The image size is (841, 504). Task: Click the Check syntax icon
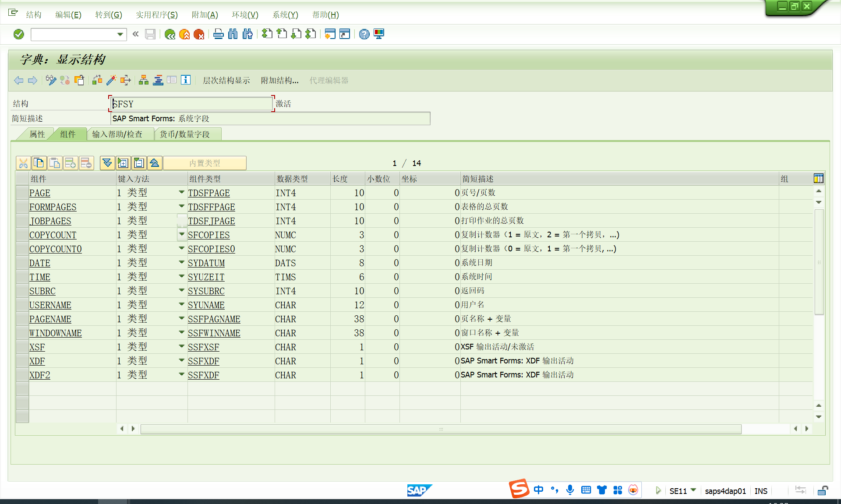97,80
